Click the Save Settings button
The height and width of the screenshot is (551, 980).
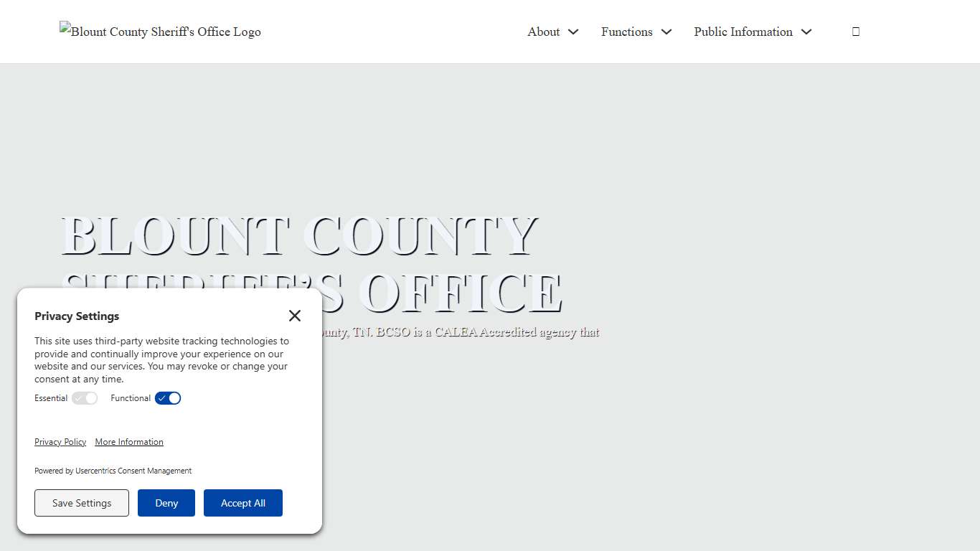81,503
